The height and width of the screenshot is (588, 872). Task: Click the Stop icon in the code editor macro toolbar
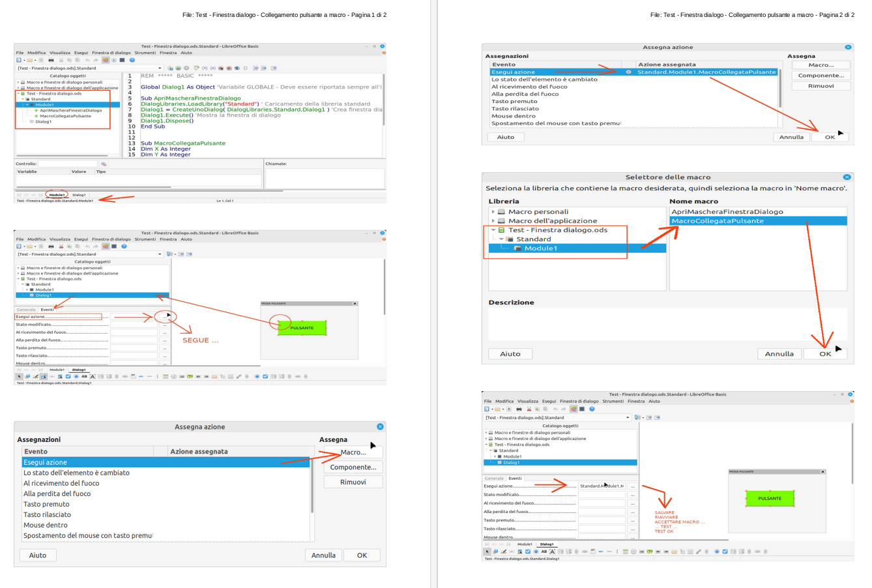pos(186,68)
